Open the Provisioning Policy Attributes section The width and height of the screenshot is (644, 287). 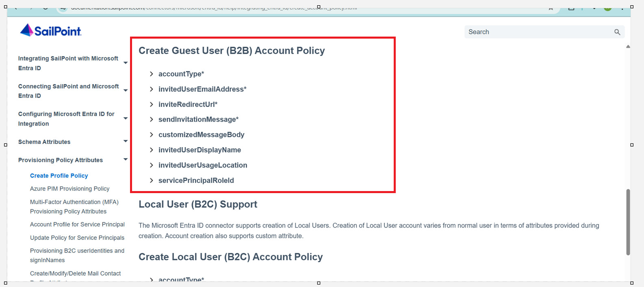61,160
